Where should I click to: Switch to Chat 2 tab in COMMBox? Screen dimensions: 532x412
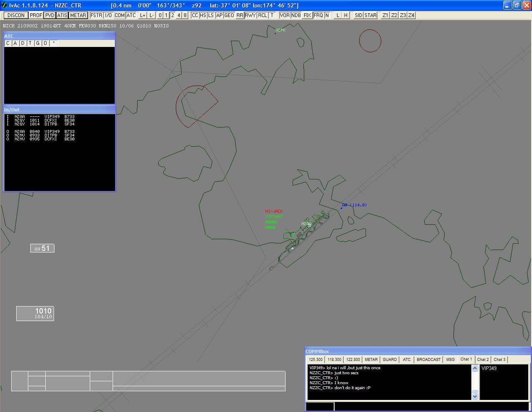pyautogui.click(x=483, y=360)
